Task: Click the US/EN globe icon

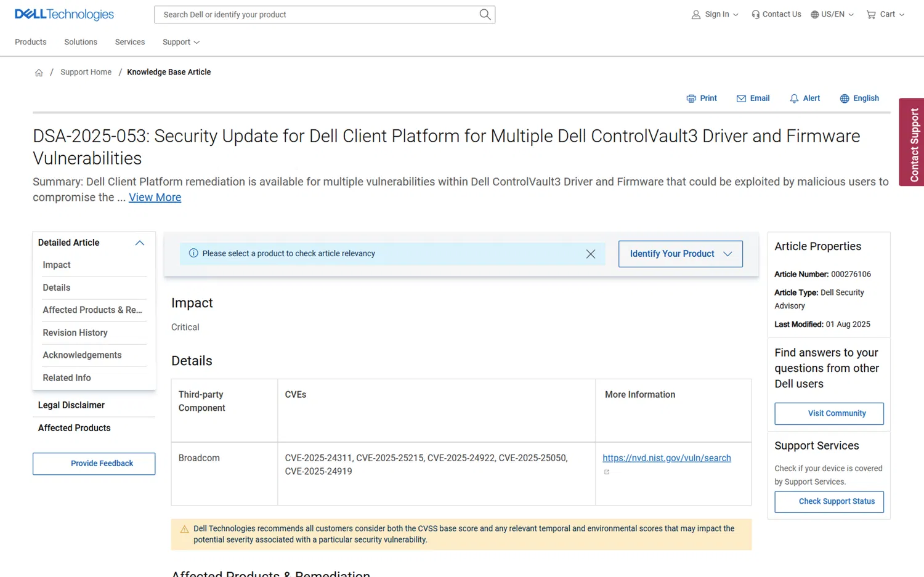Action: (x=815, y=14)
